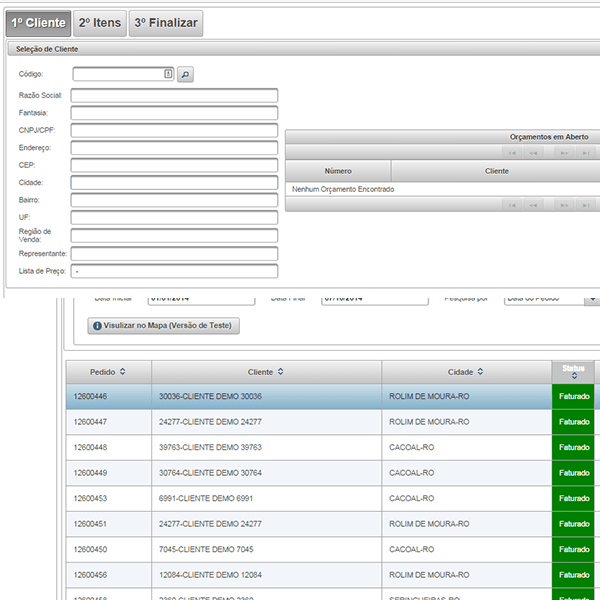The width and height of the screenshot is (600, 600).
Task: Click client cell 7045-CLIENTE DEMO 7045
Action: click(x=266, y=549)
